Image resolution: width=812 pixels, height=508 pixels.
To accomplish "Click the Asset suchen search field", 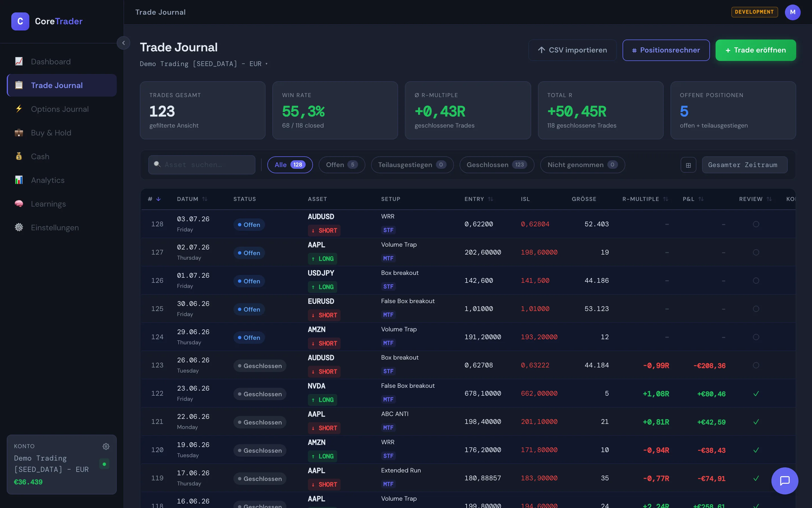I will 202,165.
